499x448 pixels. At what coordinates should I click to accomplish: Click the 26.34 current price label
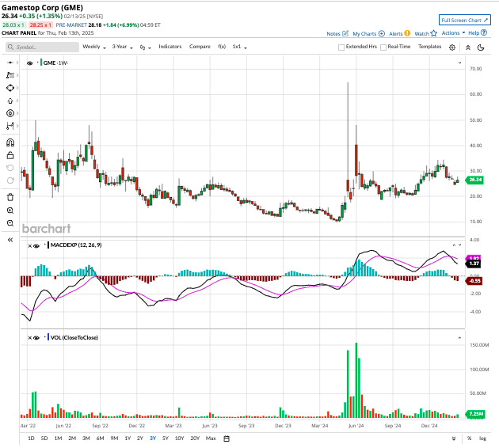point(474,180)
